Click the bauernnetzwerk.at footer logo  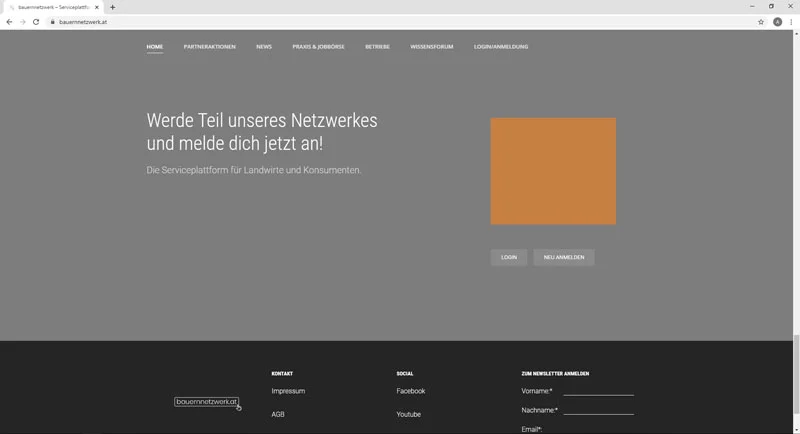pyautogui.click(x=206, y=402)
